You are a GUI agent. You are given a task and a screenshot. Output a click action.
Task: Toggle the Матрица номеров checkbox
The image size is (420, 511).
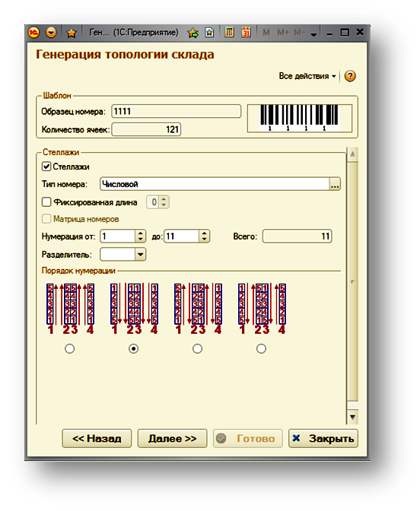point(46,219)
